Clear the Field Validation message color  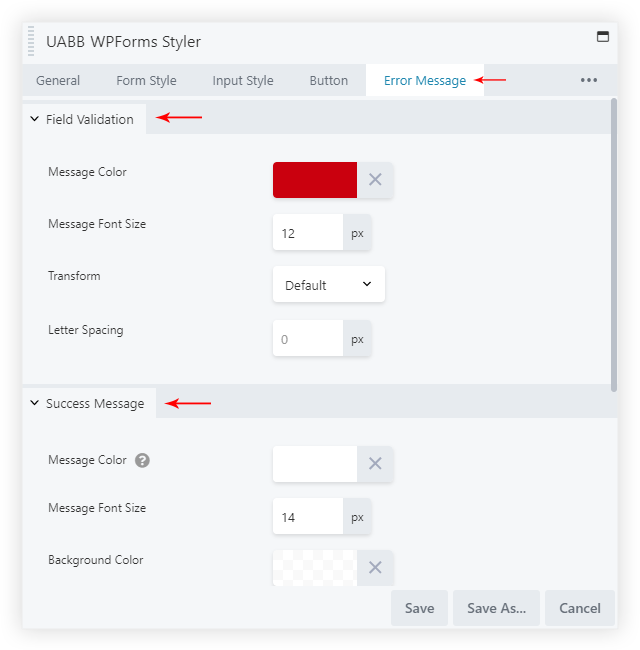click(x=375, y=180)
